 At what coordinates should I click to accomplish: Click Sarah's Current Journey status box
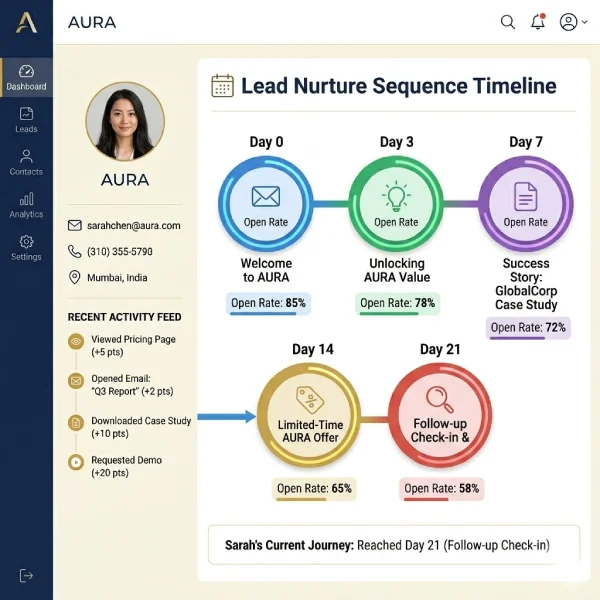tap(394, 545)
